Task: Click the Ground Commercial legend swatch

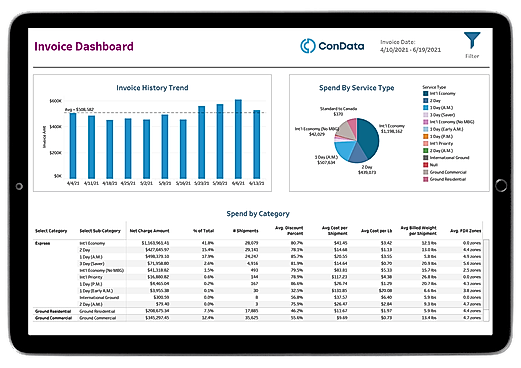Action: click(x=425, y=172)
